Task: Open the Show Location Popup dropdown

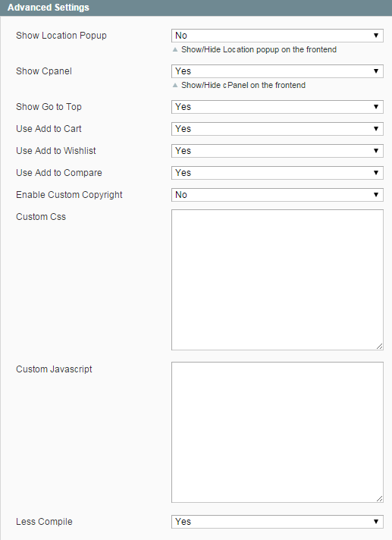Action: [x=278, y=36]
